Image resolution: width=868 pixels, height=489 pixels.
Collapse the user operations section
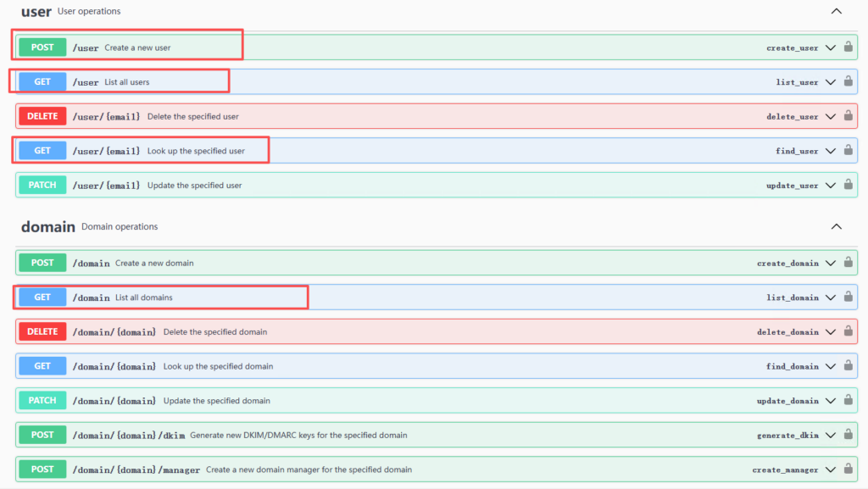pos(837,12)
